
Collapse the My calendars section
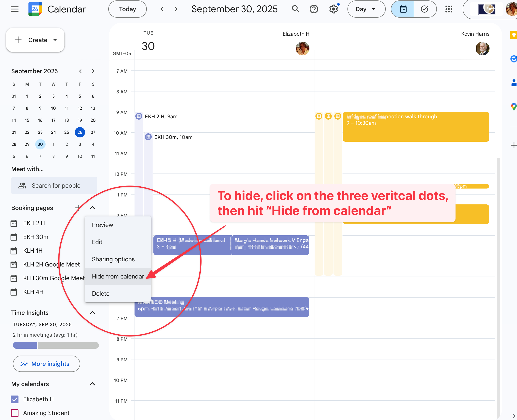[x=92, y=384]
